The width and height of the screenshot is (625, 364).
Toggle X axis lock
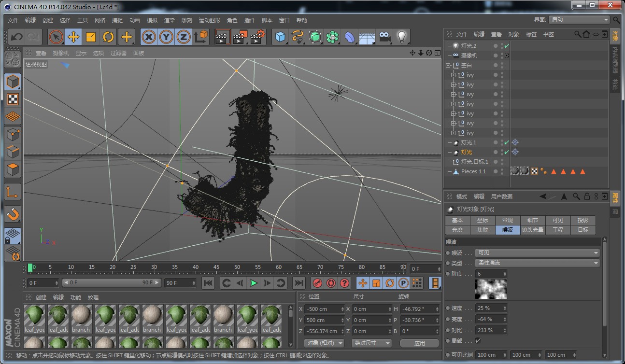[x=149, y=37]
